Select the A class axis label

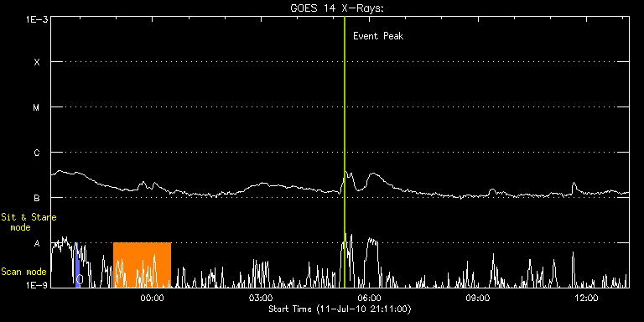click(37, 243)
